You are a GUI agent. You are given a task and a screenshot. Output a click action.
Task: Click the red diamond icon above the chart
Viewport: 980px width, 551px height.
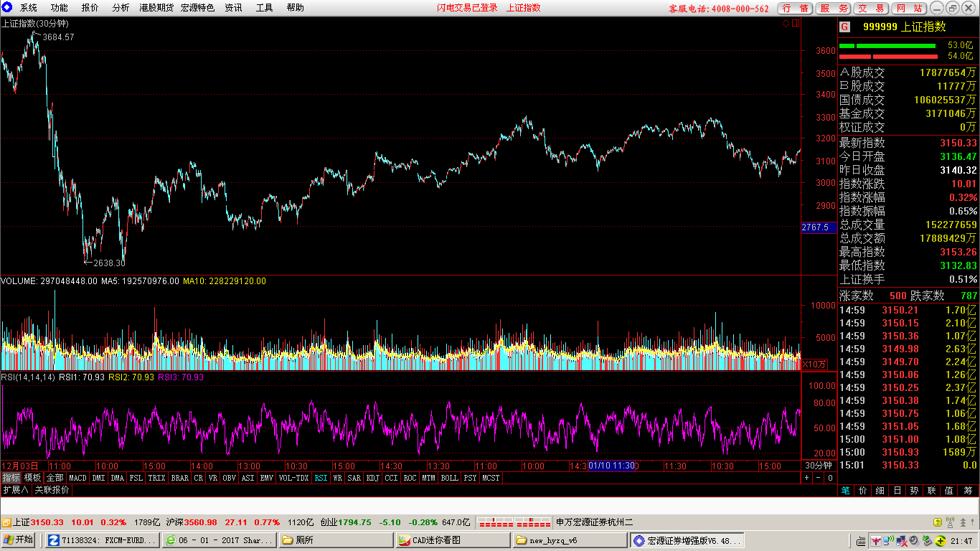[x=786, y=23]
